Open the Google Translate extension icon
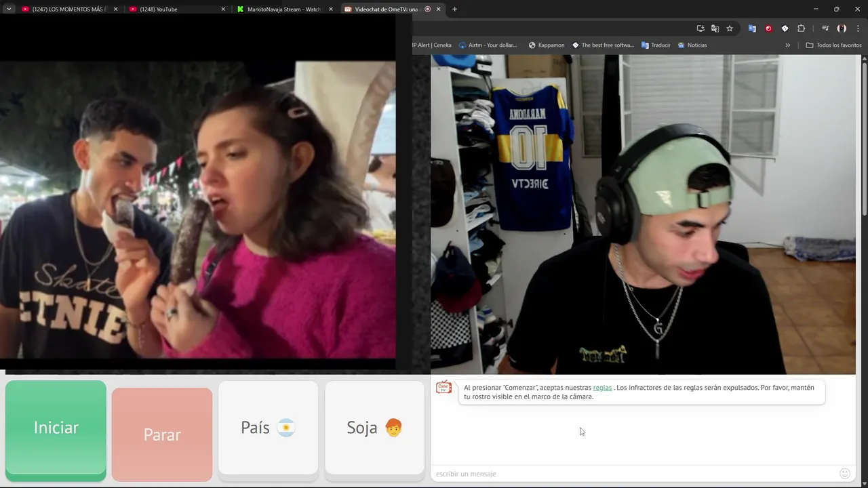This screenshot has width=868, height=488. pyautogui.click(x=752, y=28)
